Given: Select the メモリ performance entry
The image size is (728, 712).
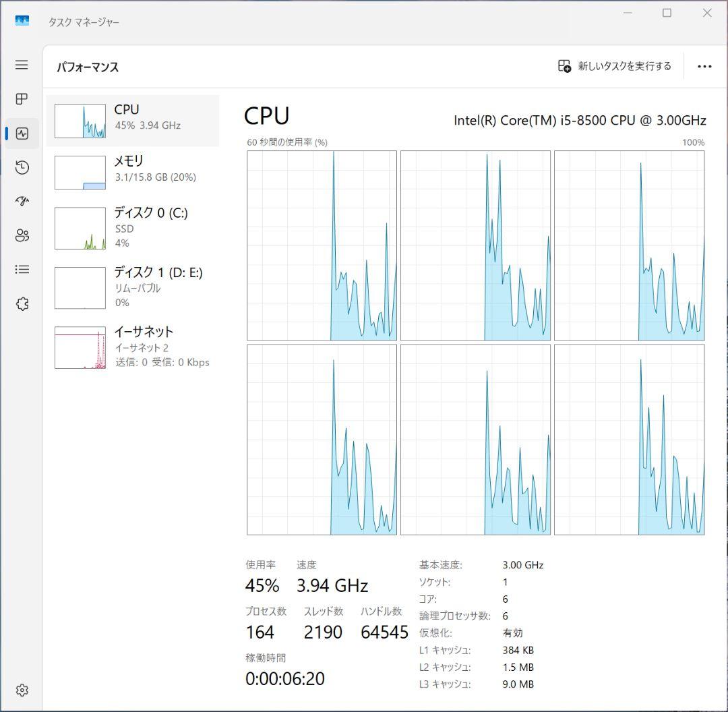Looking at the screenshot, I should (x=135, y=171).
